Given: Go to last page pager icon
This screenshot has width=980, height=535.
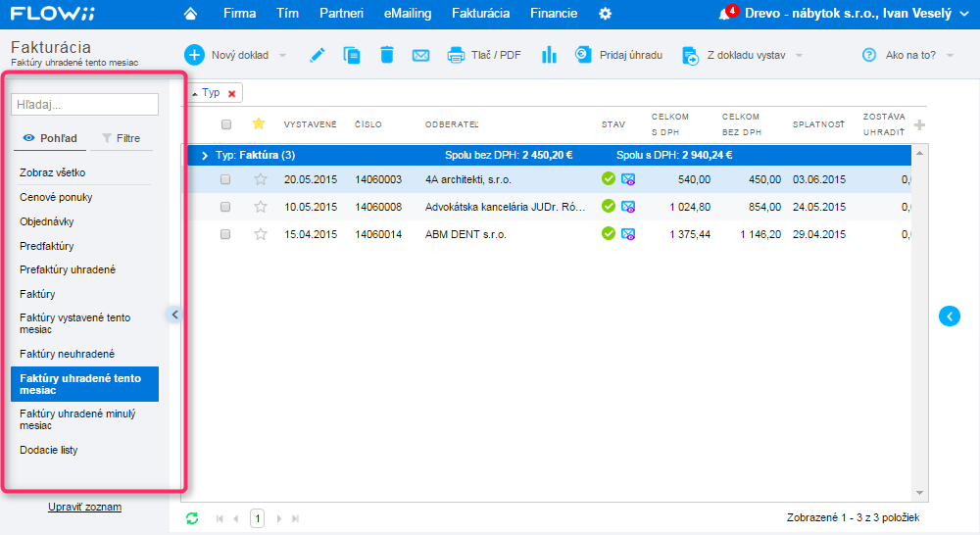Looking at the screenshot, I should (296, 518).
